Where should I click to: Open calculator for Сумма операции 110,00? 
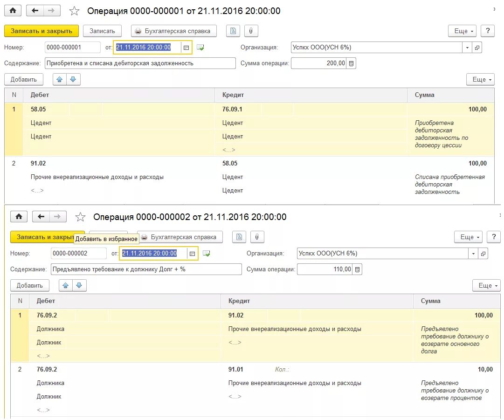(x=358, y=269)
